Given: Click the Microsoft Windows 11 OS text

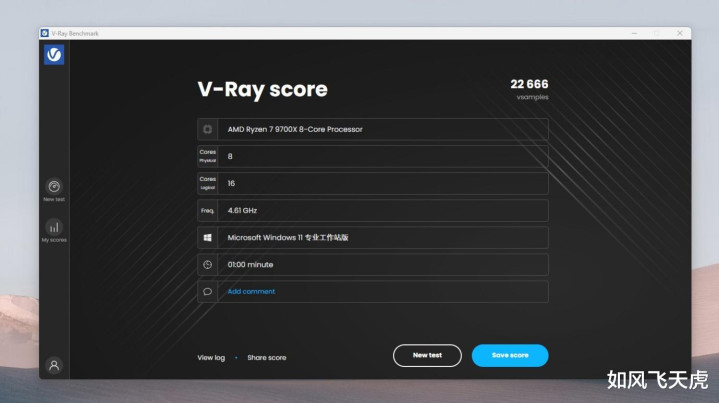Looking at the screenshot, I should 288,237.
